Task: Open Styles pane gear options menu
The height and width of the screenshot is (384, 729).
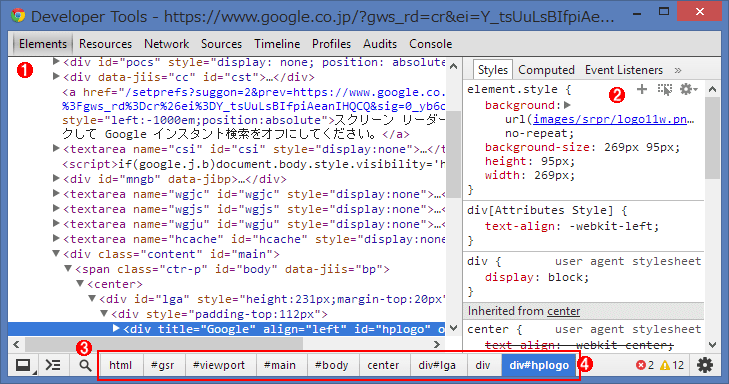Action: (688, 89)
